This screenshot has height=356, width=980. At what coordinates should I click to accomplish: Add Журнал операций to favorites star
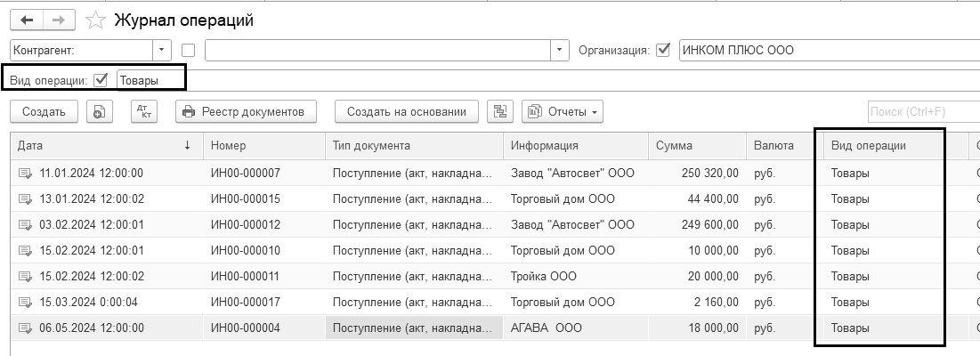coord(95,20)
